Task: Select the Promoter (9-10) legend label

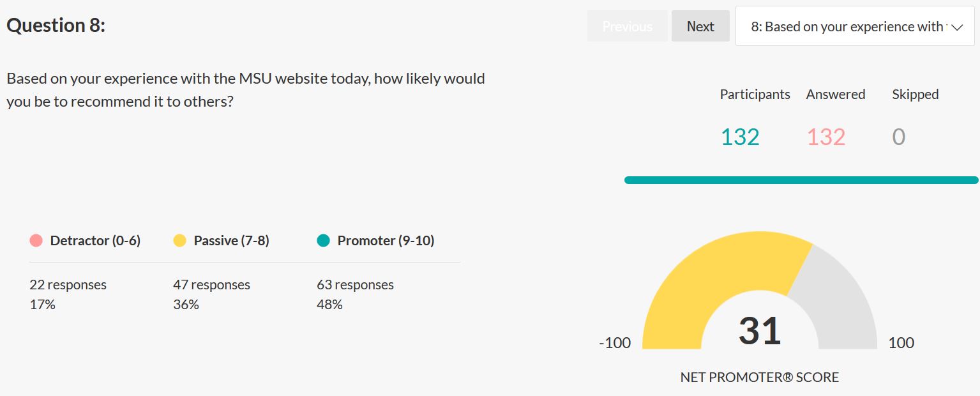Action: 386,241
